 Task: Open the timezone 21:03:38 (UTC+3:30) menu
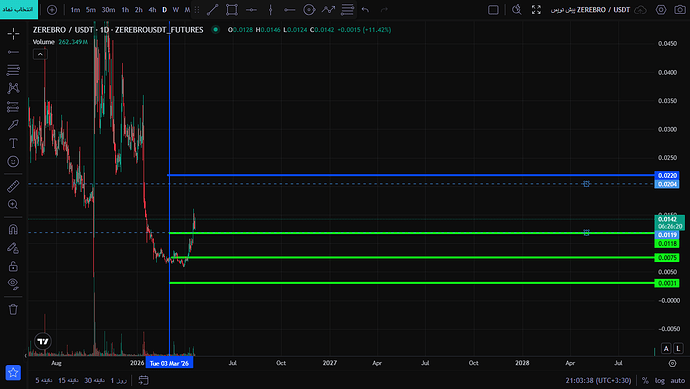pyautogui.click(x=598, y=381)
